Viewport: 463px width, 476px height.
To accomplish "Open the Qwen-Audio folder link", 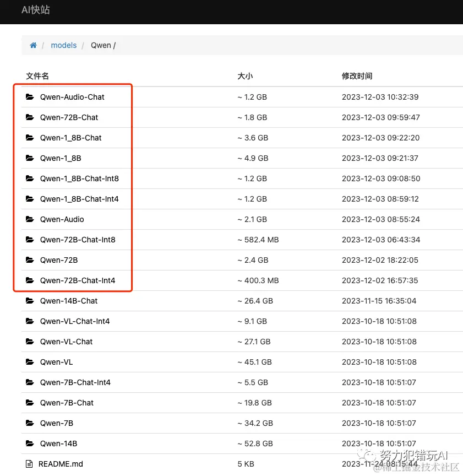I will coord(62,219).
